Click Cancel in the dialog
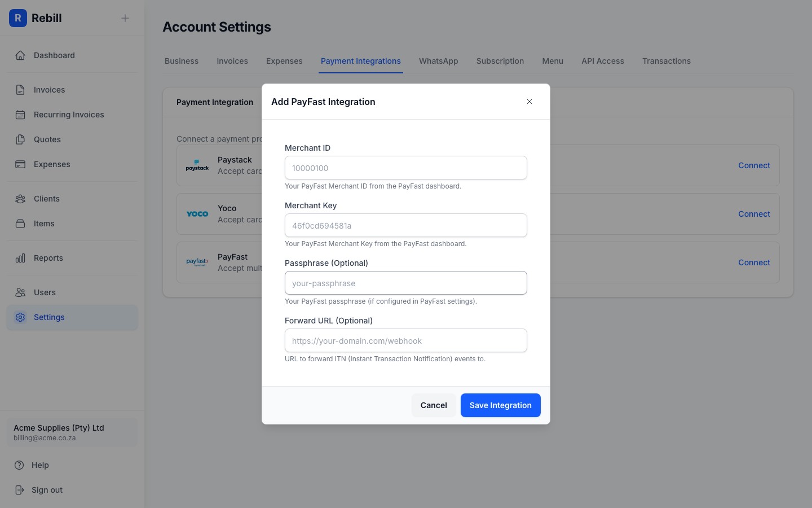 (x=433, y=405)
